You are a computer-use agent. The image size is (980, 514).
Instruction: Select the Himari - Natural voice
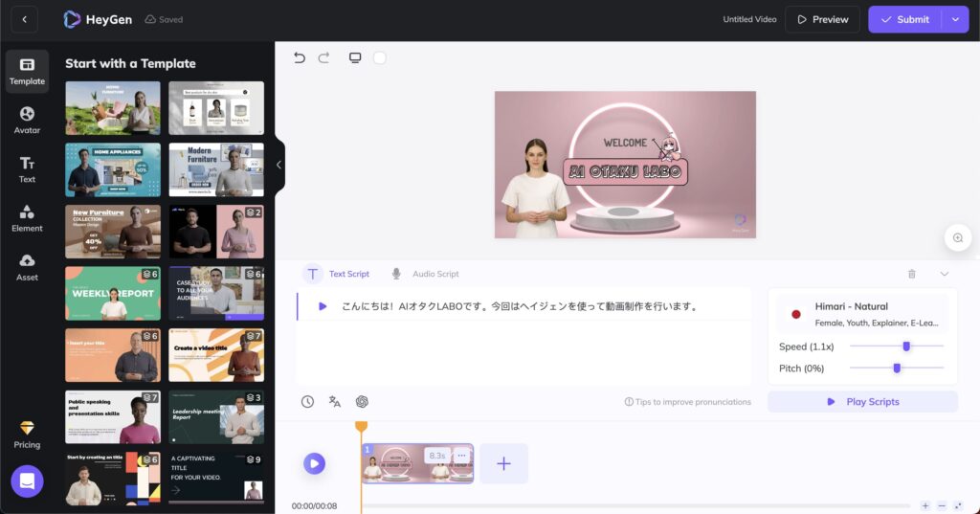[863, 314]
